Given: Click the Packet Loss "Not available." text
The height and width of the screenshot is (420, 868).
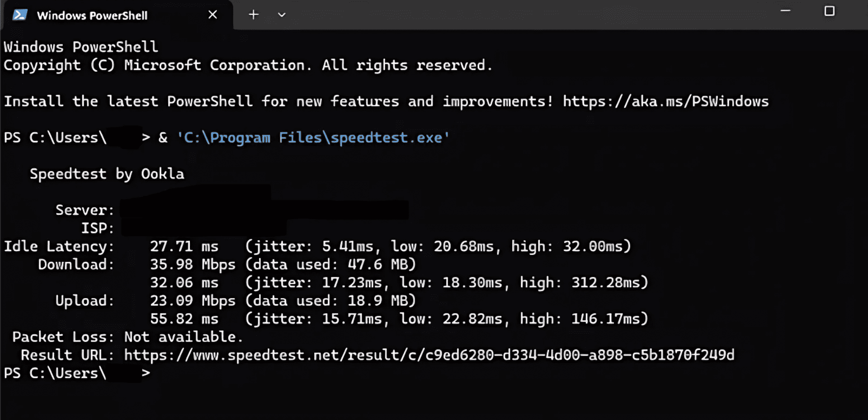Looking at the screenshot, I should 184,337.
